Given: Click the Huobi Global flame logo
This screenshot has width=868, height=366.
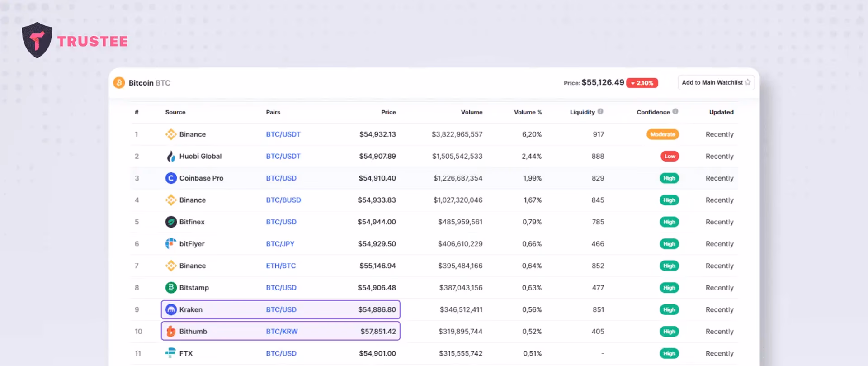Looking at the screenshot, I should tap(171, 156).
